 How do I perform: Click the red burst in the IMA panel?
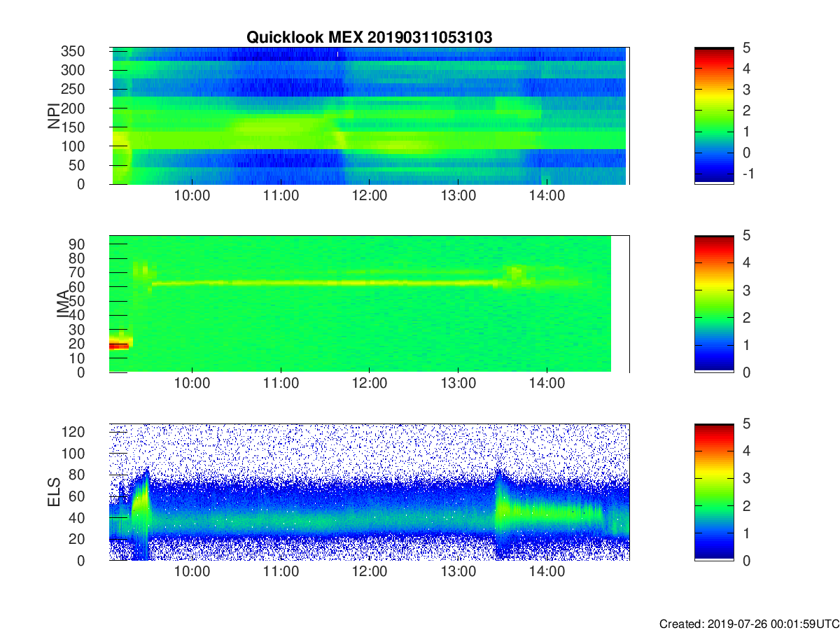(x=120, y=345)
